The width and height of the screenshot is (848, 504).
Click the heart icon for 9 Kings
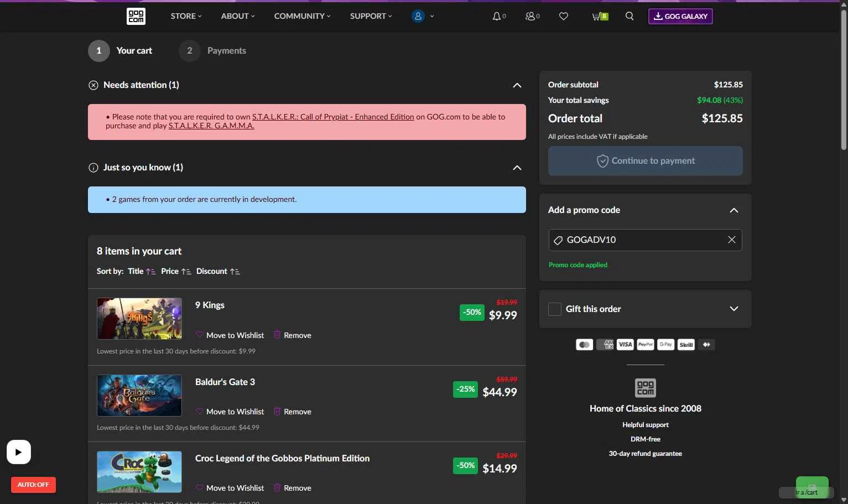[x=200, y=335]
